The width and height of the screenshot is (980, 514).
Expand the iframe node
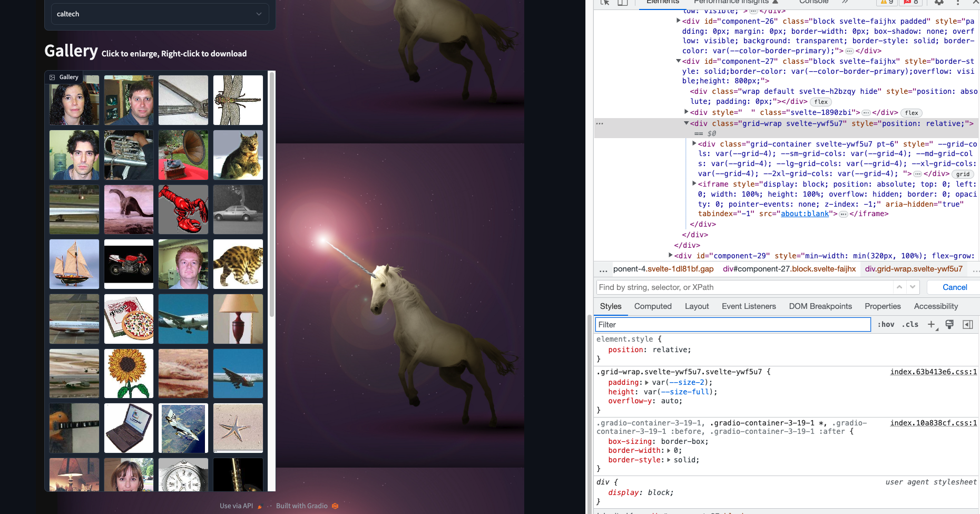[694, 183]
